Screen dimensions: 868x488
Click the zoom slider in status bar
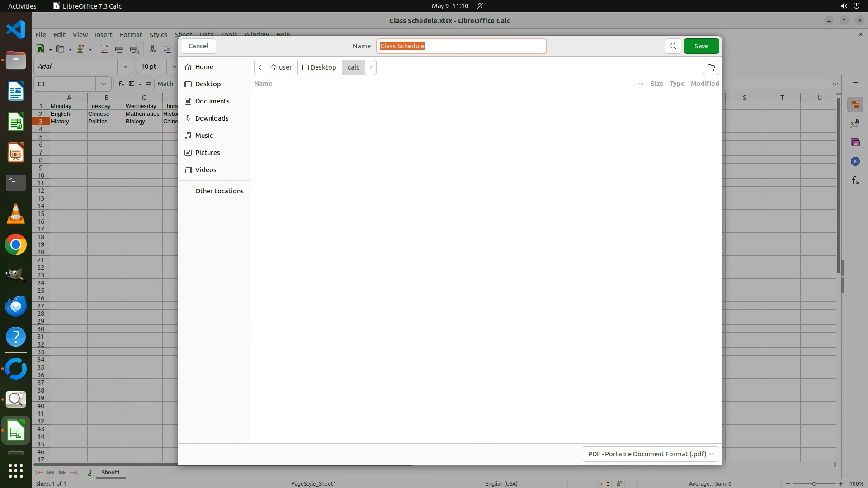814,483
